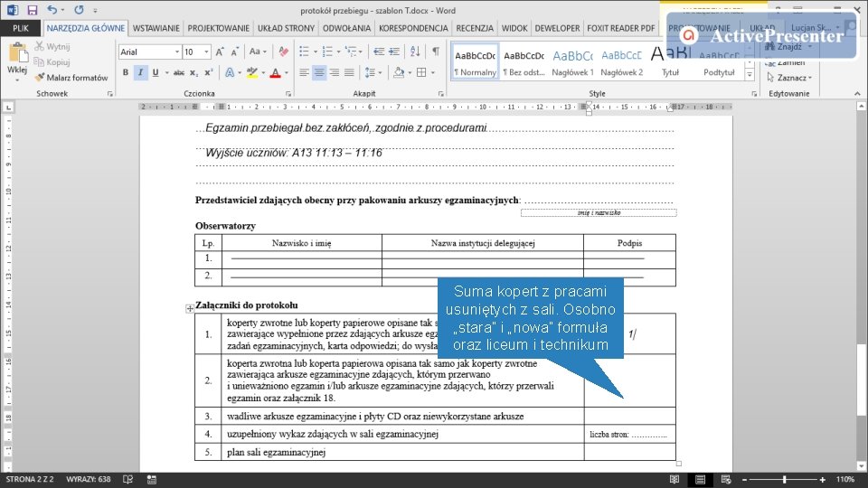
Task: Adjust the zoom slider
Action: 785,480
